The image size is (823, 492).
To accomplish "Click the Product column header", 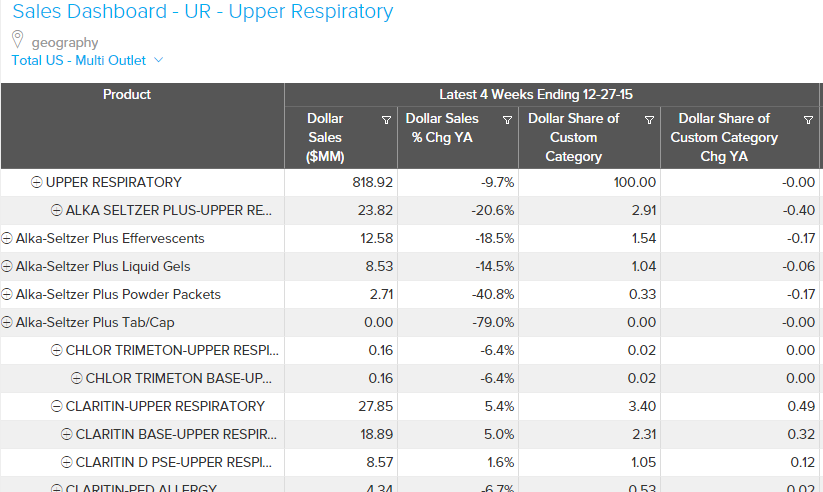I will tap(127, 95).
